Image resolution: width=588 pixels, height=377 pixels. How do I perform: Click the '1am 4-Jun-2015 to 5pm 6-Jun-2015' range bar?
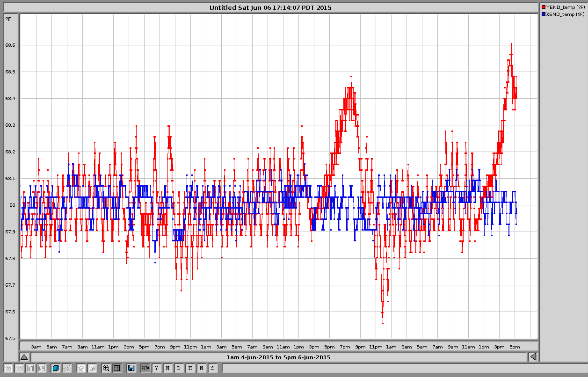pyautogui.click(x=279, y=357)
